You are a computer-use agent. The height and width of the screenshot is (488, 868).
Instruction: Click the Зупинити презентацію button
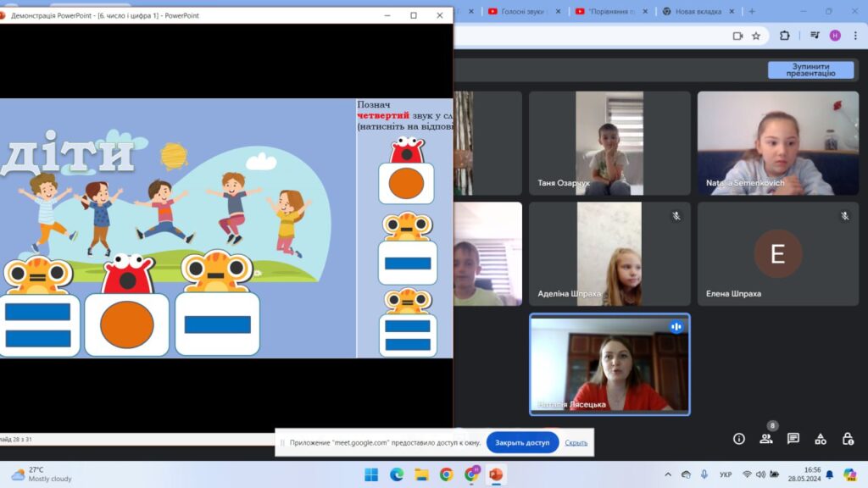coord(810,70)
